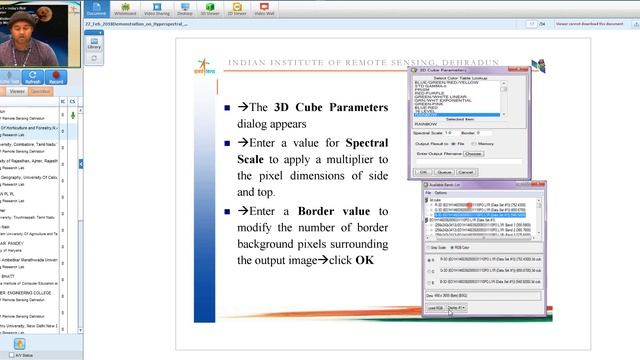The width and height of the screenshot is (640, 360).
Task: Click the color table list scrollbar
Action: (504, 98)
